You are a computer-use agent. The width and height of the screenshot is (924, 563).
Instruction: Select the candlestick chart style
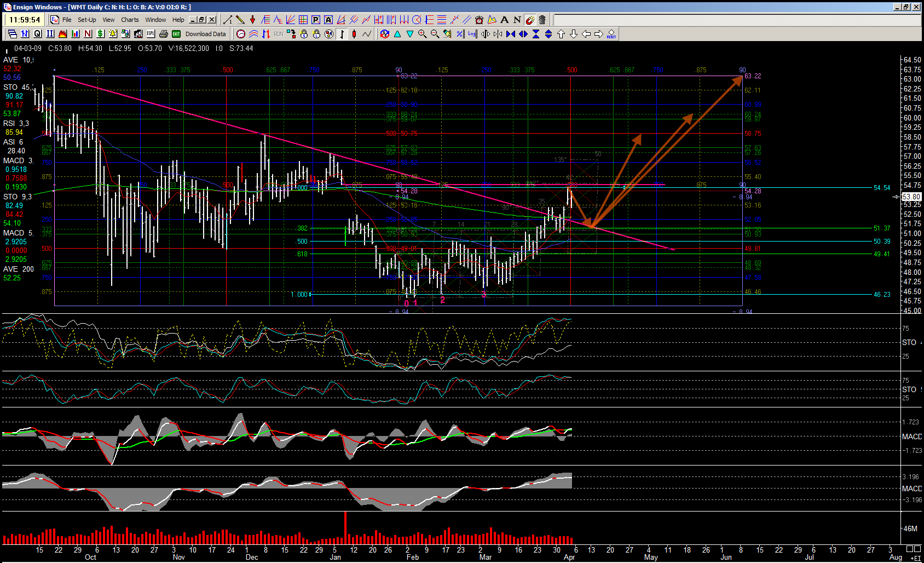point(354,34)
